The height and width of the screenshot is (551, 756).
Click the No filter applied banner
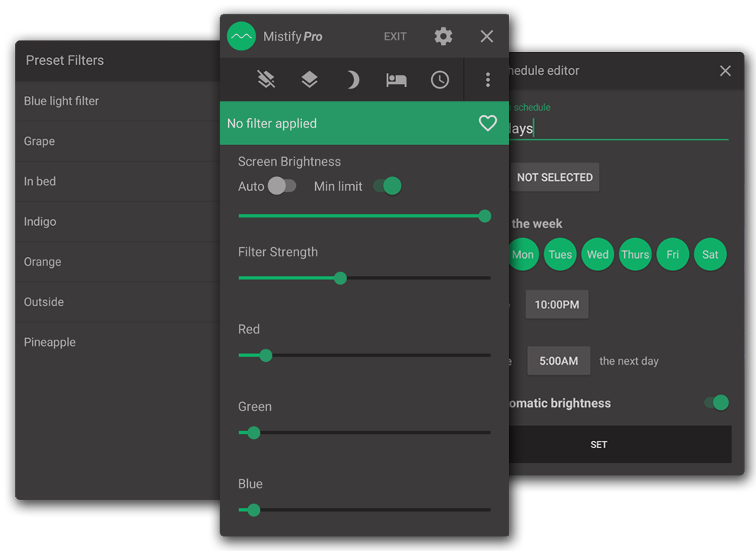[365, 123]
